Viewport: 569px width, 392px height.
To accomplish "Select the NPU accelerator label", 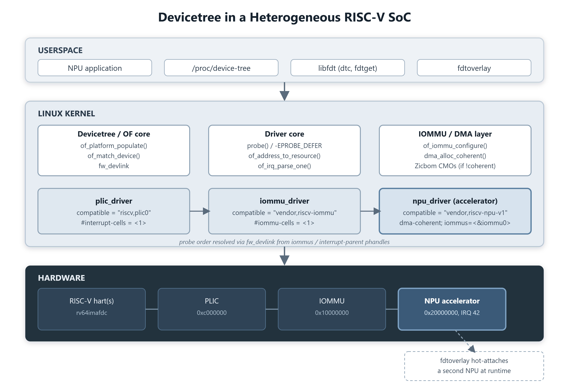I will pyautogui.click(x=452, y=301).
